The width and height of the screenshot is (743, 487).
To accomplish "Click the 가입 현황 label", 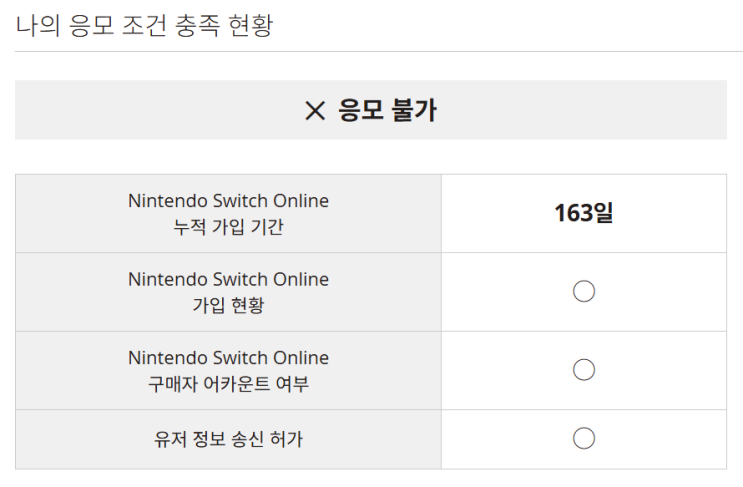I will (x=228, y=305).
